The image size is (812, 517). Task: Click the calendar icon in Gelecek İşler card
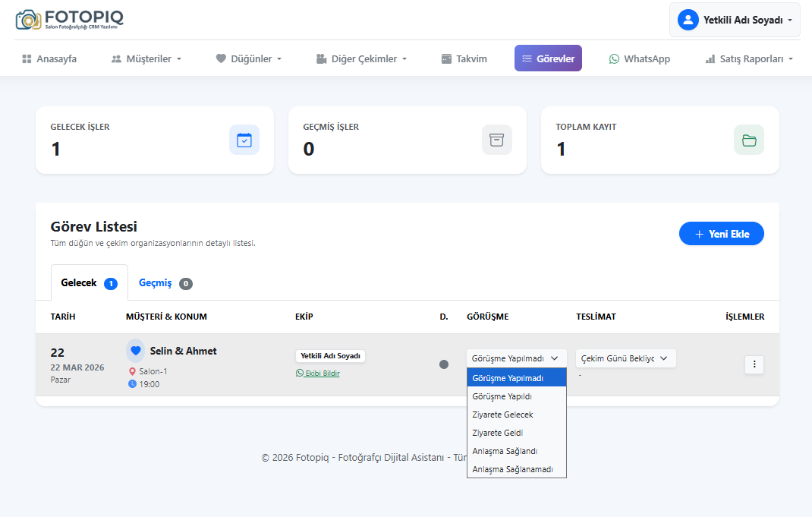pos(244,140)
